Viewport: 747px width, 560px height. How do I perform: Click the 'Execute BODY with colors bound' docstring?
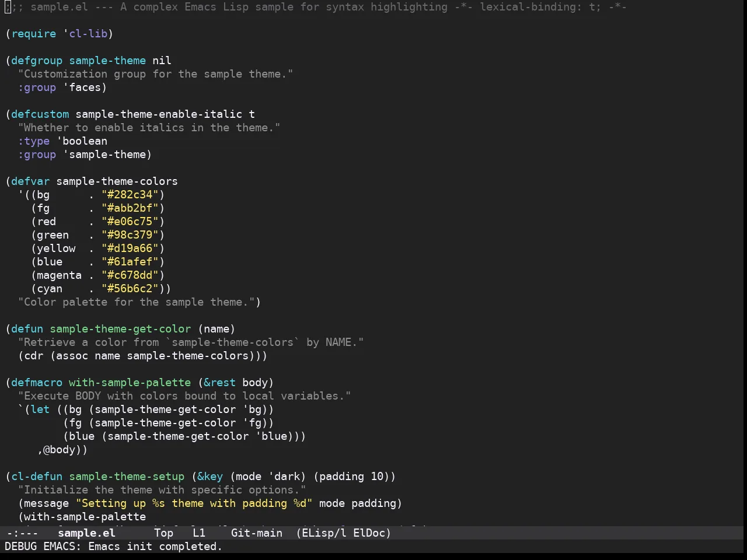click(x=184, y=396)
